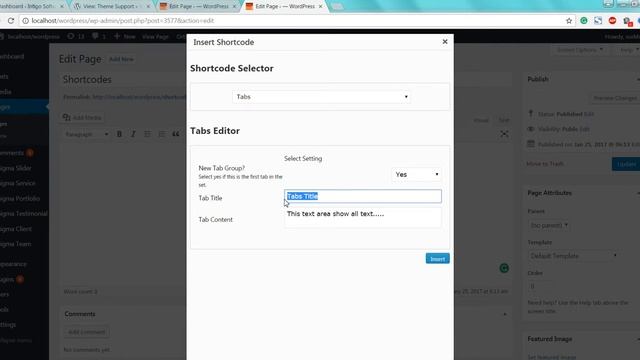The height and width of the screenshot is (360, 640).
Task: Click updates counter icon in admin bar
Action: tap(76, 36)
